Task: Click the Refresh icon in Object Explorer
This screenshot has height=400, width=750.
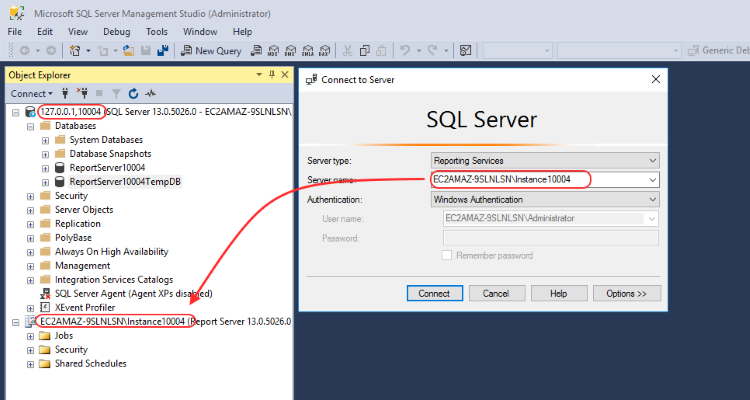Action: (133, 93)
